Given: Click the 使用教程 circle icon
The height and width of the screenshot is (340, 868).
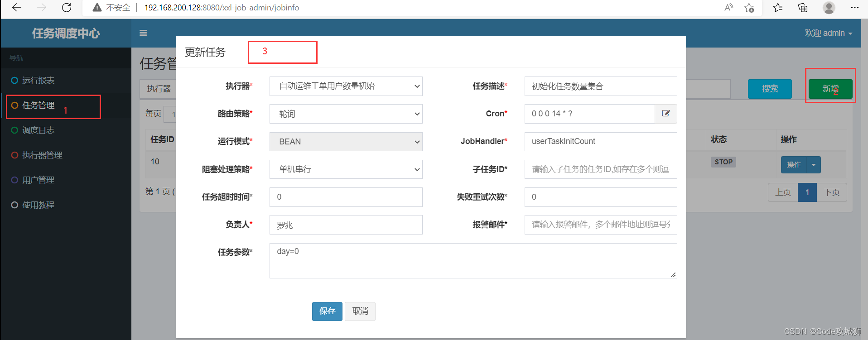Looking at the screenshot, I should (x=14, y=205).
